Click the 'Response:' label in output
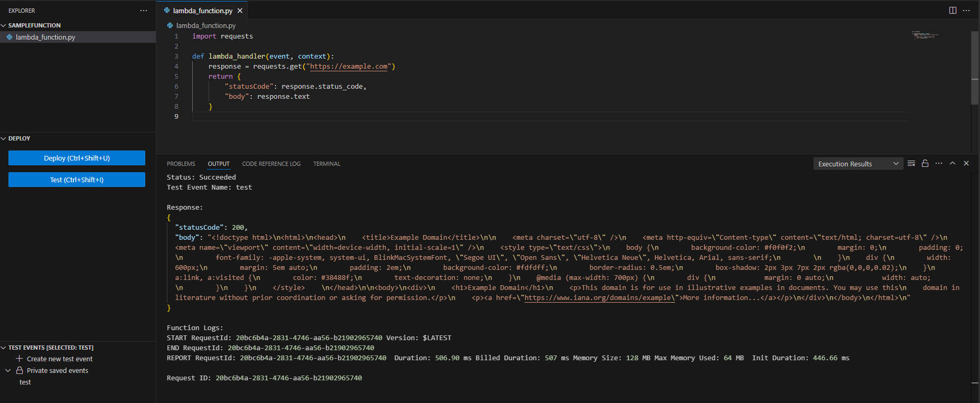Screen dimensions: 980x403 (185, 208)
